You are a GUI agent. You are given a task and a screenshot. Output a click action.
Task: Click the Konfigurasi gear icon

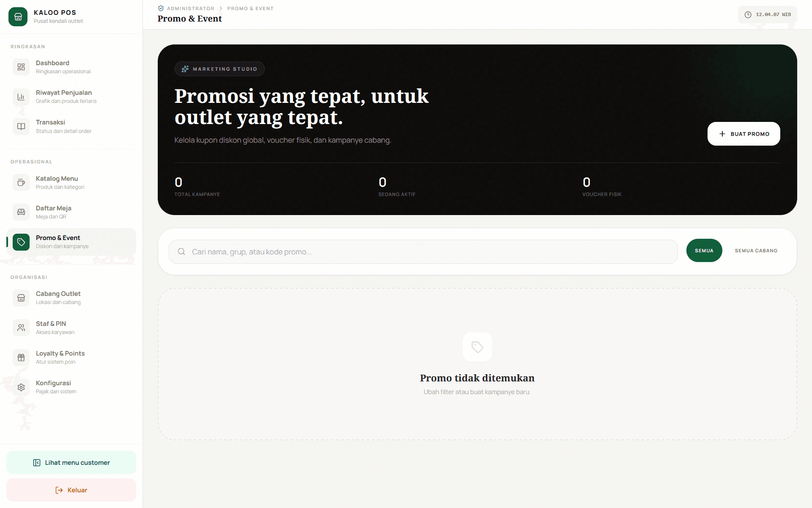(21, 387)
